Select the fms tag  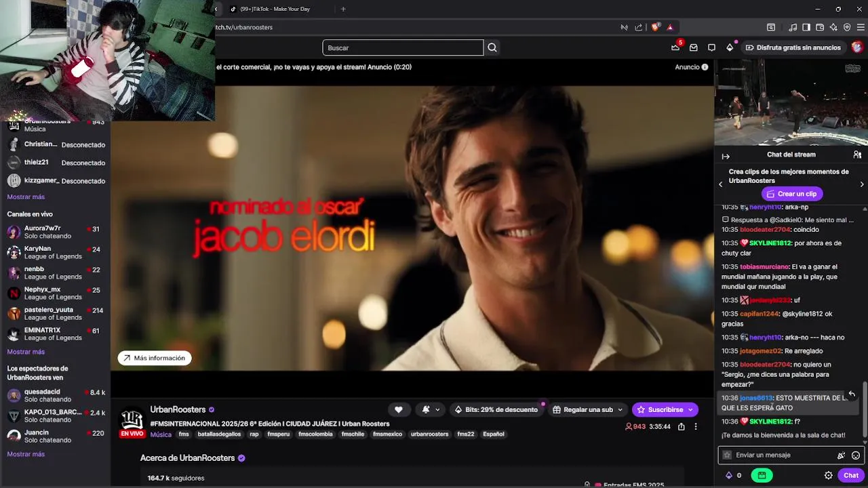184,434
